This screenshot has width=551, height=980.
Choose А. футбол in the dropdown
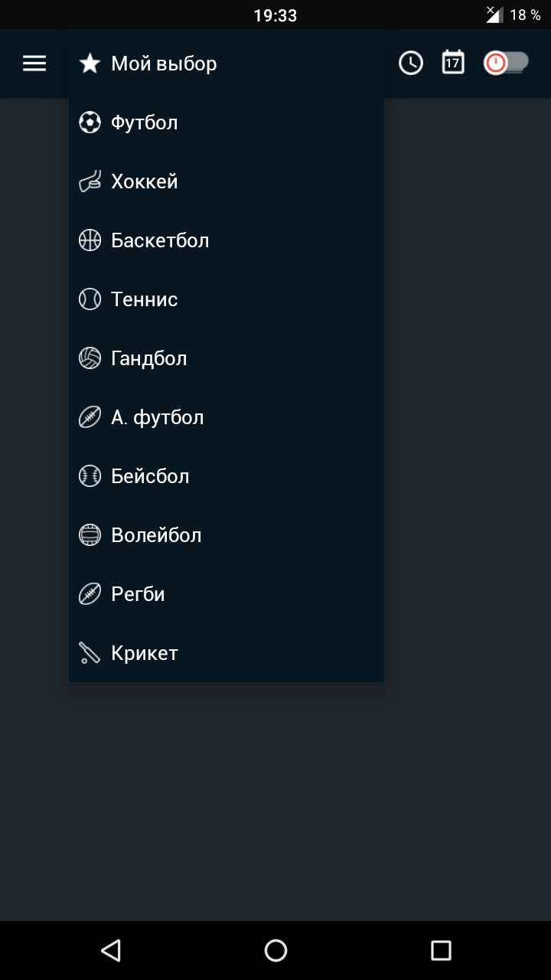(x=227, y=417)
